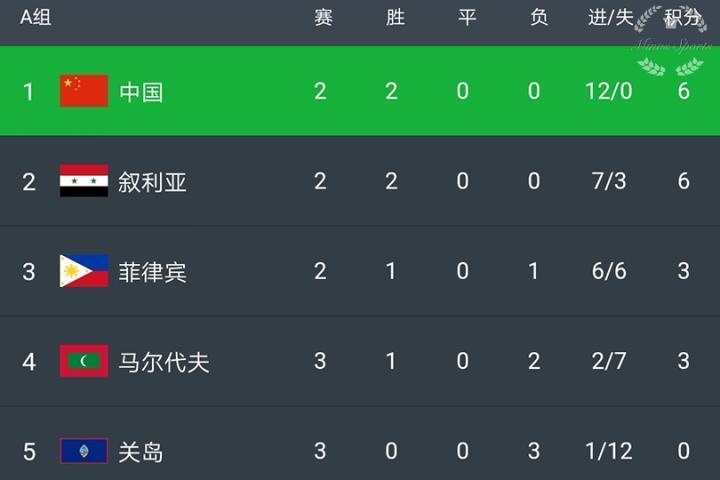
Task: Click the Guam flag icon
Action: [x=84, y=451]
